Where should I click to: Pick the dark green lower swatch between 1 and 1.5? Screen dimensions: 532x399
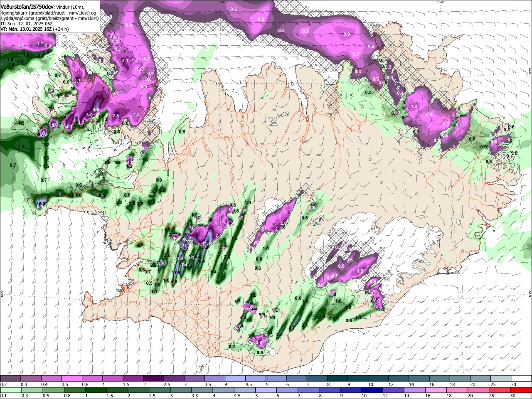[x=96, y=390]
